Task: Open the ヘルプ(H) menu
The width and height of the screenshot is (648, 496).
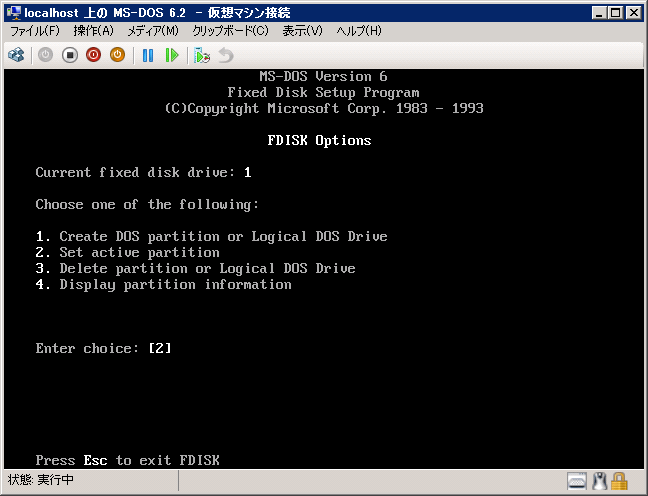Action: tap(359, 31)
